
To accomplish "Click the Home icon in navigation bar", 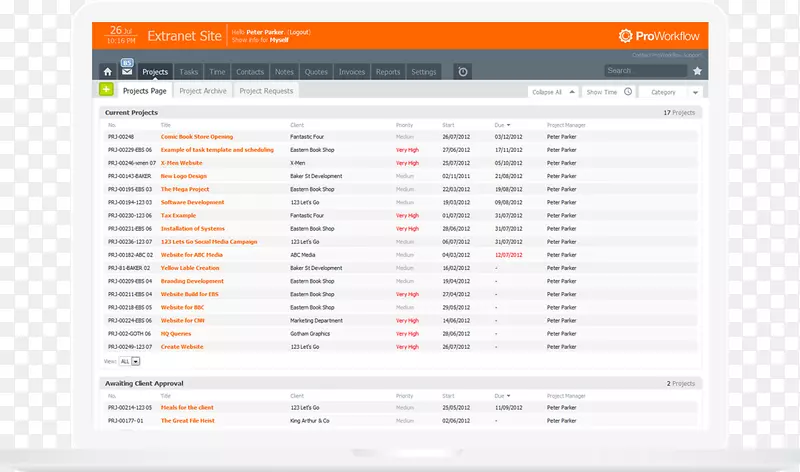I will (107, 72).
